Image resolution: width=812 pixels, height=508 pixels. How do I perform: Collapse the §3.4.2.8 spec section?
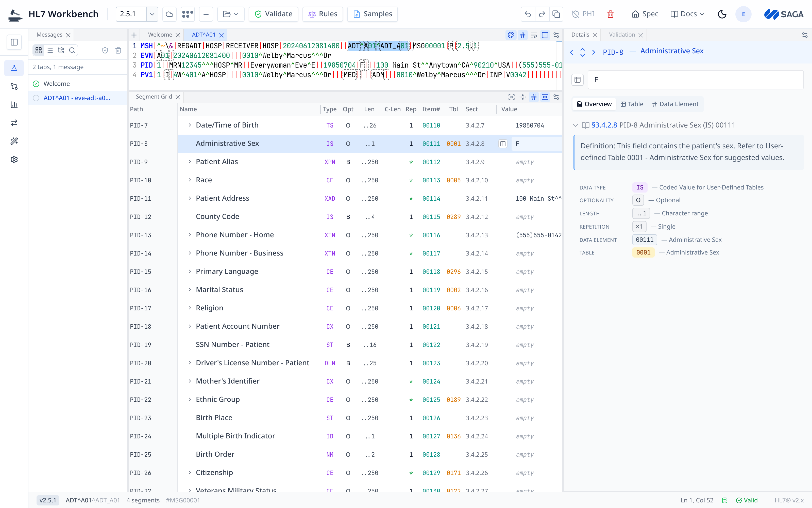(x=576, y=125)
